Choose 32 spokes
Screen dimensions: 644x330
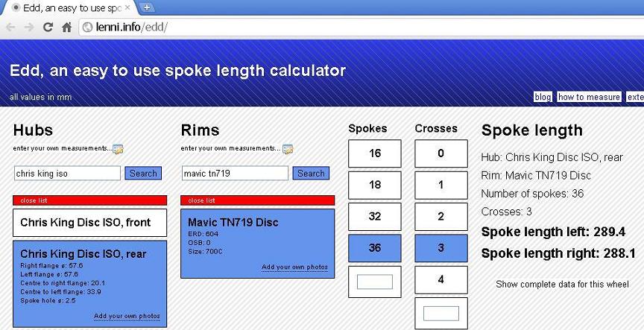pyautogui.click(x=375, y=216)
